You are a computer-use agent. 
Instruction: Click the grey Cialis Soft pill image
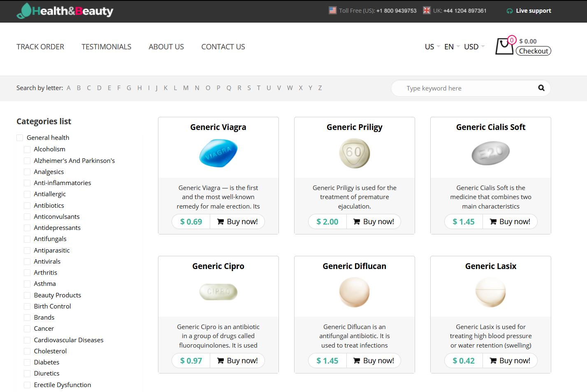point(491,153)
